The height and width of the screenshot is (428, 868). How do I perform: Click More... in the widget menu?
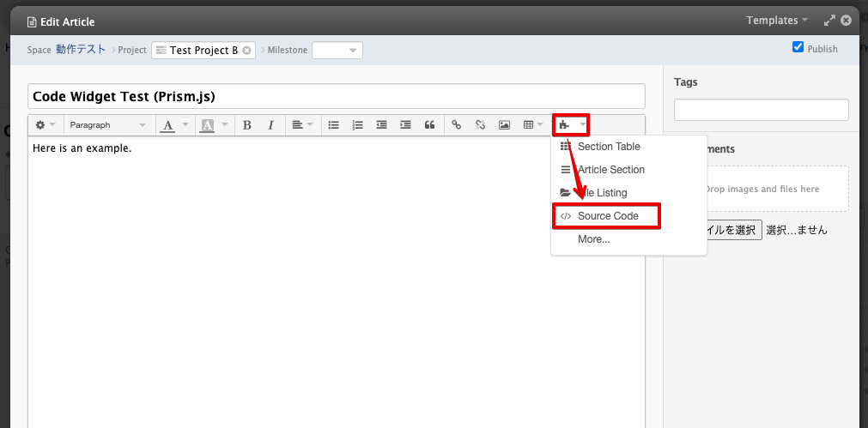[x=594, y=239]
